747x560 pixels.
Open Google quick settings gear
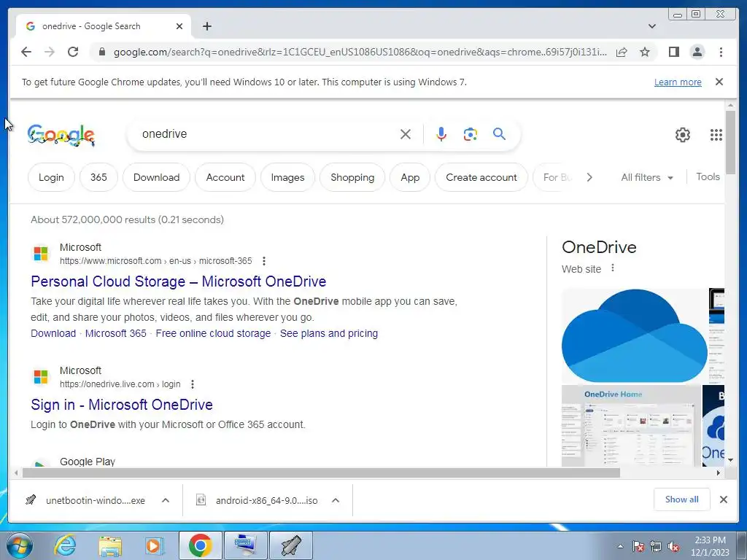683,135
